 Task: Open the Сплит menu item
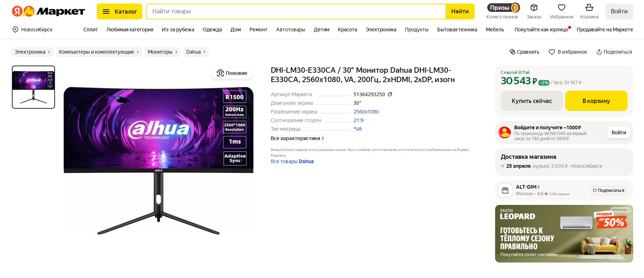tap(91, 30)
